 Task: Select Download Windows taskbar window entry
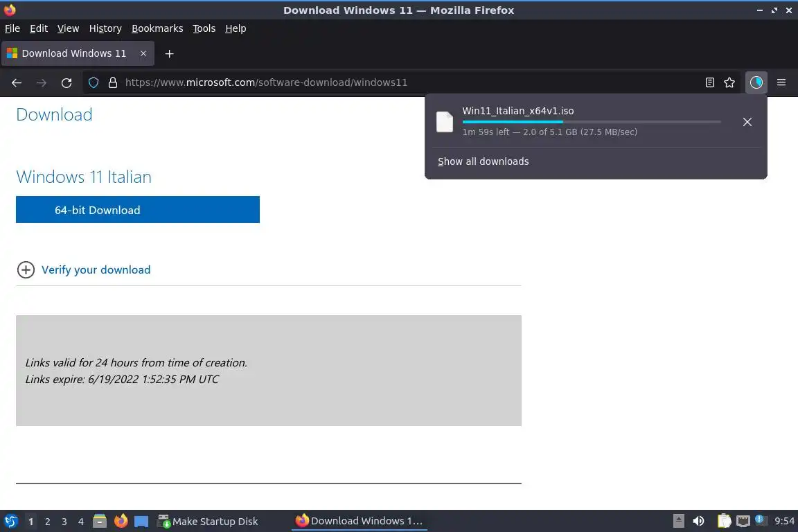click(x=360, y=521)
